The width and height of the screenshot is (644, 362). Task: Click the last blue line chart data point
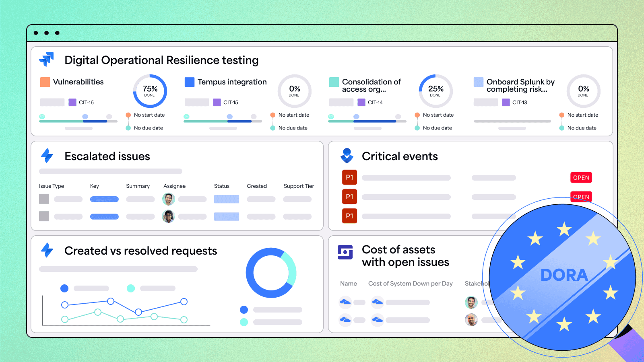pos(184,302)
